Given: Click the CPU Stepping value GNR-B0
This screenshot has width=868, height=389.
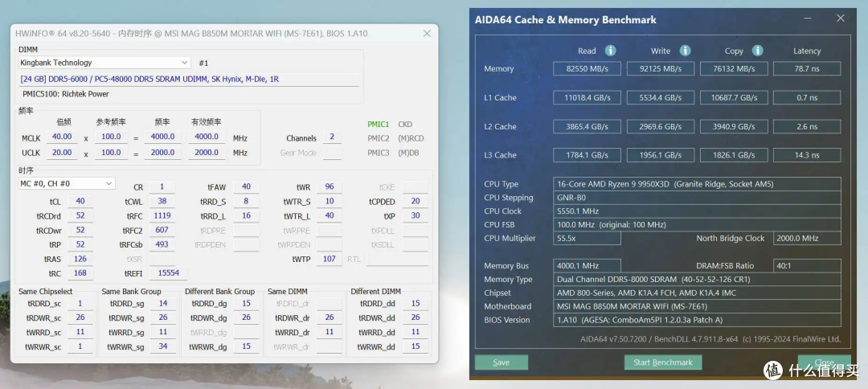Looking at the screenshot, I should [697, 198].
